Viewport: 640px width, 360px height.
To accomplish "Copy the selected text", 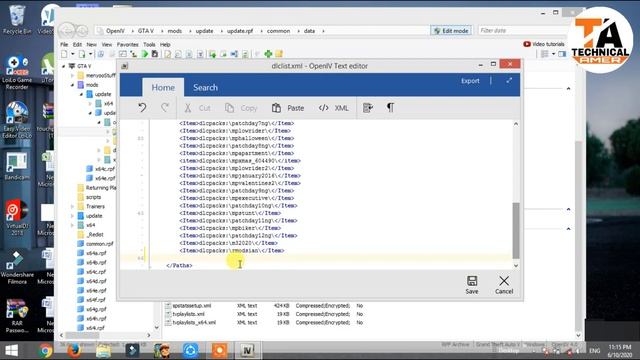I will (x=241, y=108).
